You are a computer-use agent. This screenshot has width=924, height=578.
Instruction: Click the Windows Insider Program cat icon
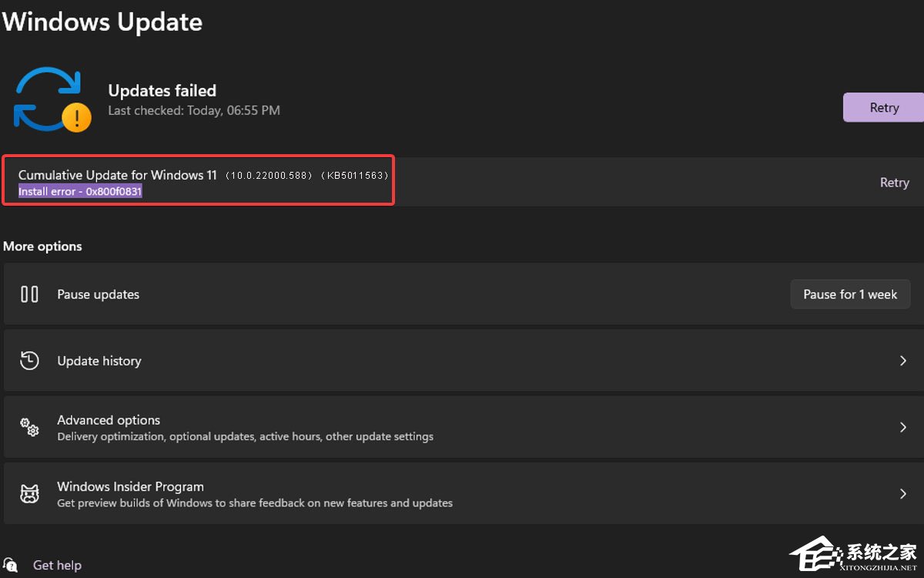point(29,494)
